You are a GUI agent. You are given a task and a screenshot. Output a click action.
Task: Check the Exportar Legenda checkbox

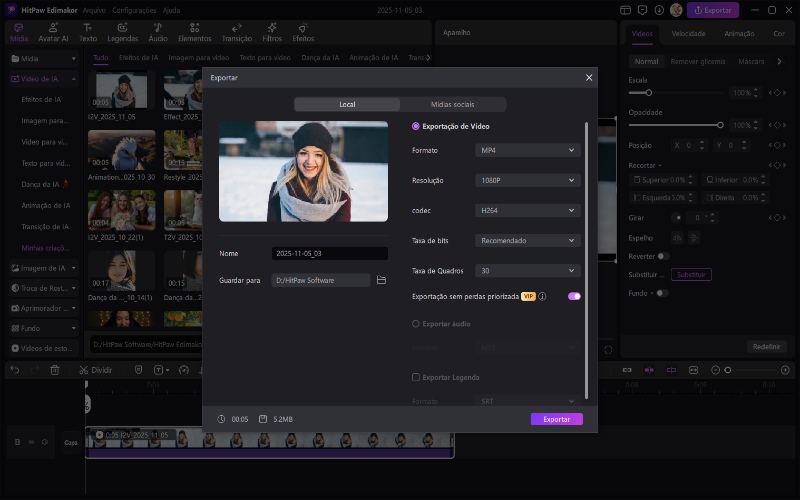[416, 377]
